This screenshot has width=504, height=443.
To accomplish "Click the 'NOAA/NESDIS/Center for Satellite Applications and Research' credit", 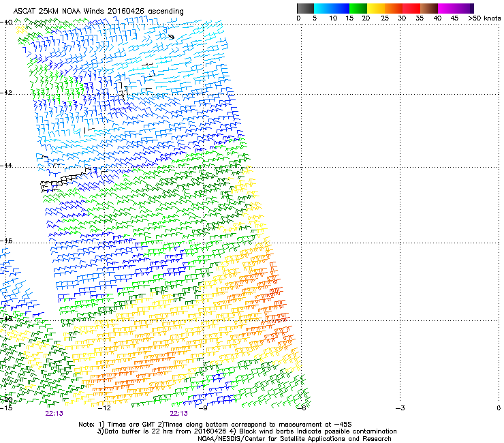I will (294, 439).
